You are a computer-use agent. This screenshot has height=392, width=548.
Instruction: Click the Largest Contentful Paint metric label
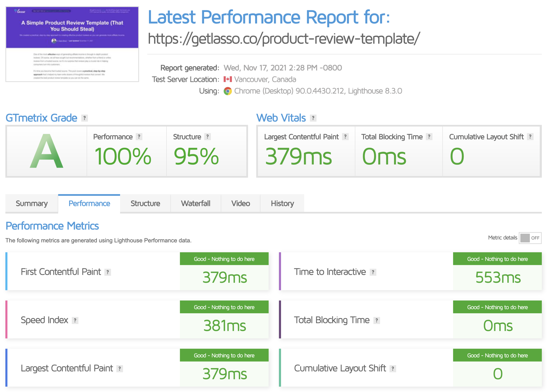tap(67, 369)
